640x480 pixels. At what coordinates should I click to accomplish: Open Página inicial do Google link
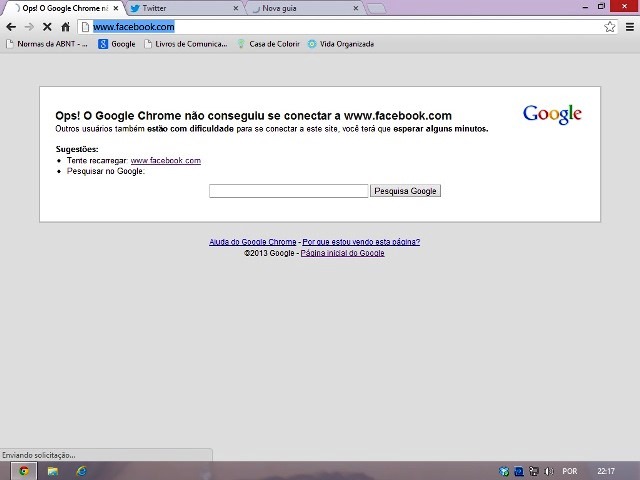click(x=342, y=253)
